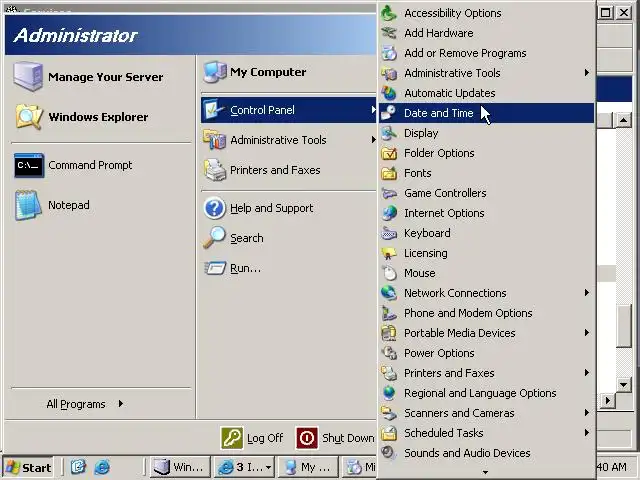Select the Date and Time icon

(x=389, y=113)
